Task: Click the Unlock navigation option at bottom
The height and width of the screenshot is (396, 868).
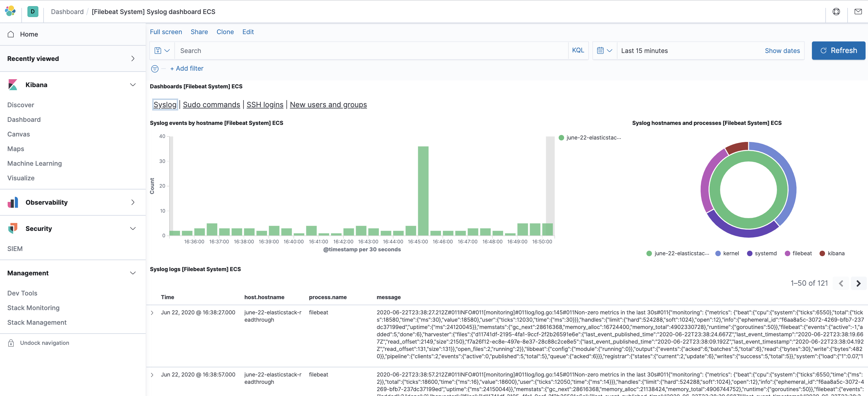Action: pyautogui.click(x=44, y=342)
